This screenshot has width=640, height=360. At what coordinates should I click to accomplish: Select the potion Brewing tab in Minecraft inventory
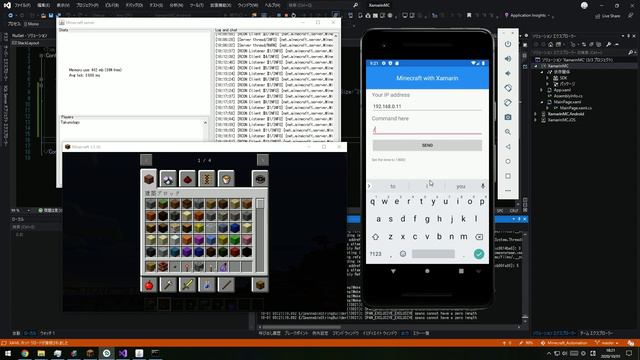(x=207, y=284)
